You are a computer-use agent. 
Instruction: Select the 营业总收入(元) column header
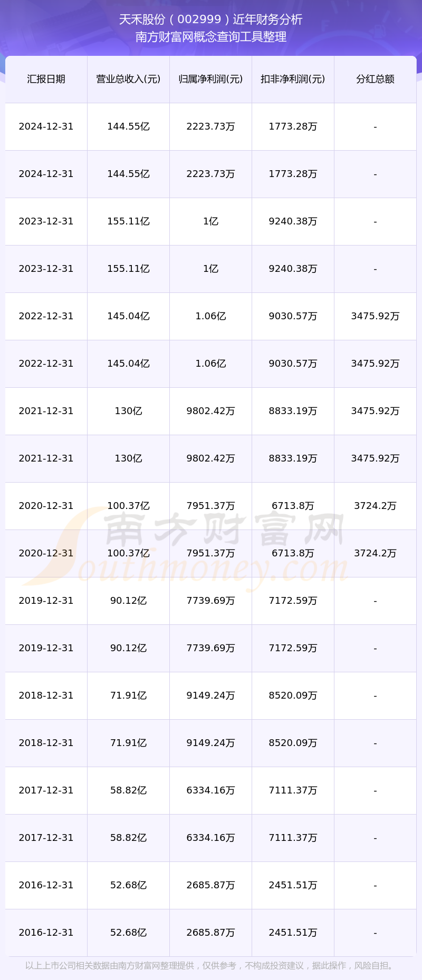[128, 79]
